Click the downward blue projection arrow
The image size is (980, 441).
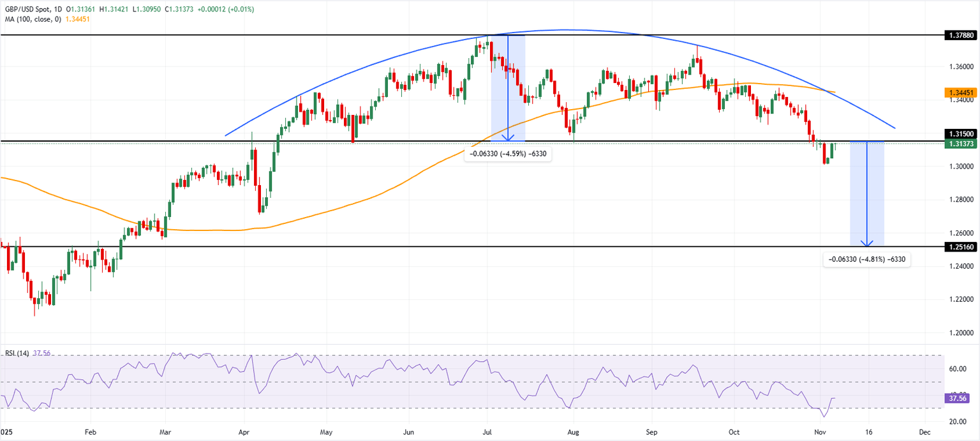[867, 191]
